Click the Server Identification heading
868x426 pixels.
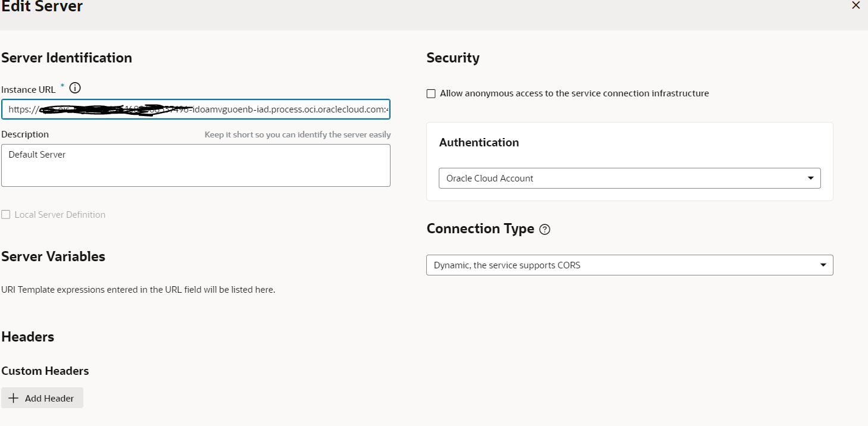pos(67,58)
